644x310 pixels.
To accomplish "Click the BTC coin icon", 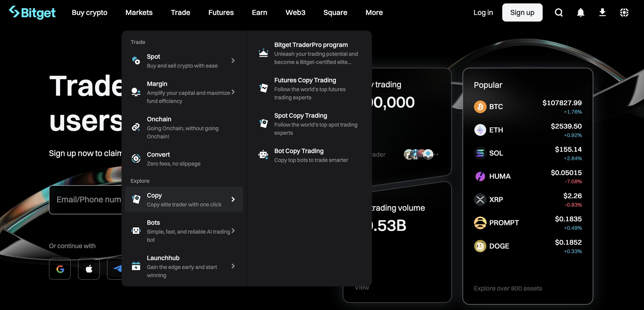I will tap(480, 107).
